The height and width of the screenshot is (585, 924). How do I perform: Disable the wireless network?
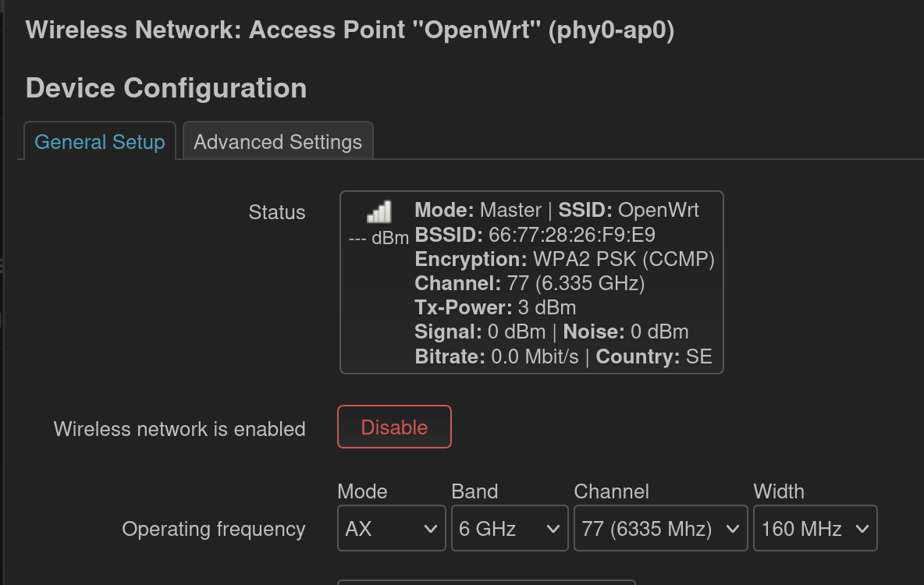pos(394,427)
